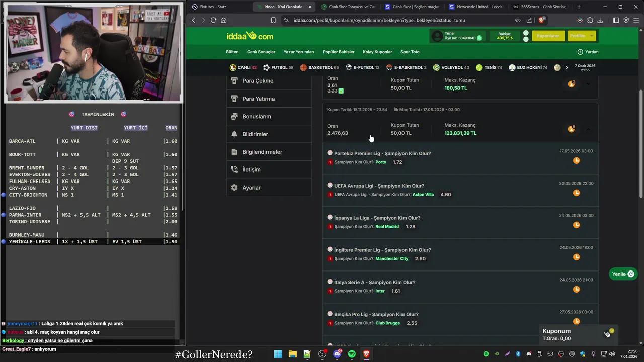Image resolution: width=644 pixels, height=362 pixels.
Task: Click the Bakiye 499,75 balance display
Action: pyautogui.click(x=504, y=36)
